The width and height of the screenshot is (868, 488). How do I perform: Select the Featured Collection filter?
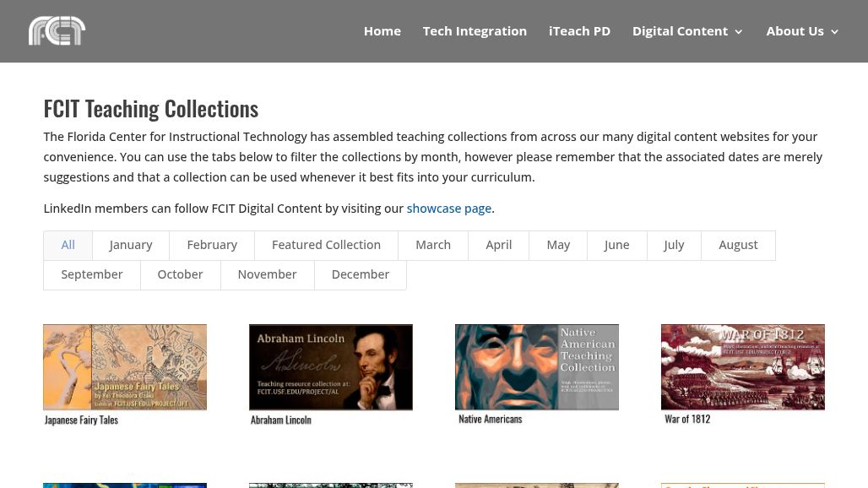click(x=326, y=245)
